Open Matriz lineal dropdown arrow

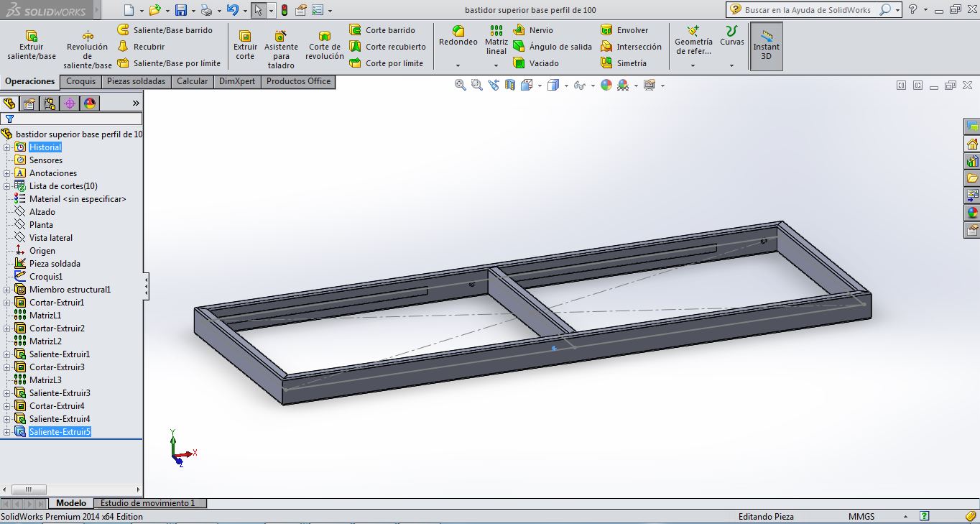pos(496,65)
